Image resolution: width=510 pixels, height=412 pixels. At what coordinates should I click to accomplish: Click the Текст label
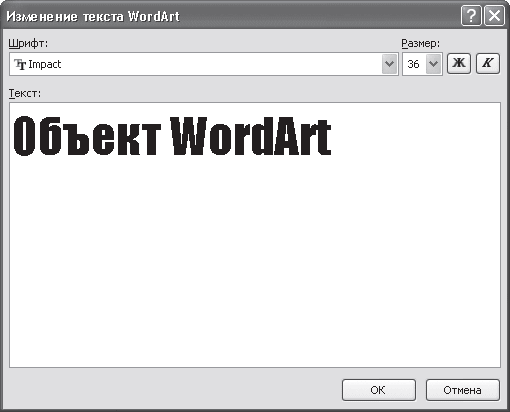coord(25,93)
